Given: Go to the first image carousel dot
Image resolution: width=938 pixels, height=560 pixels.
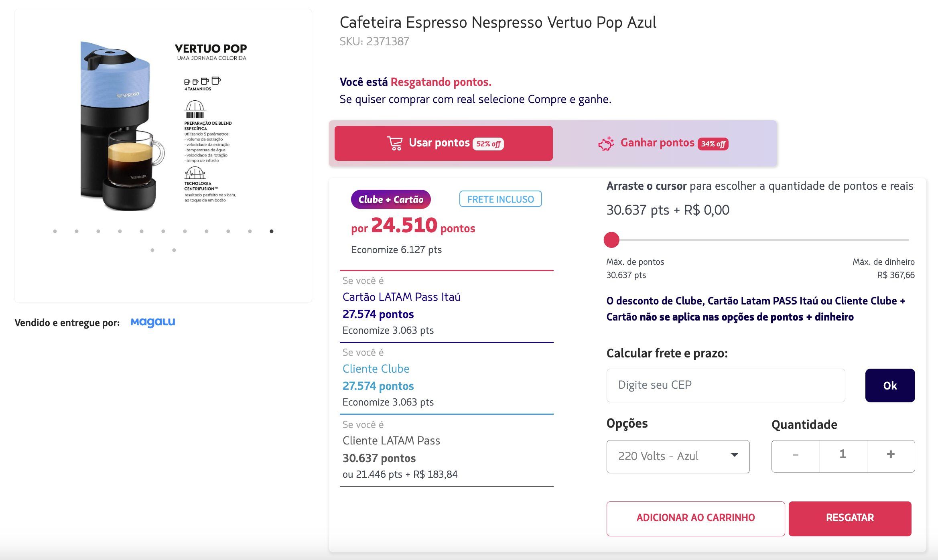Looking at the screenshot, I should tap(55, 231).
